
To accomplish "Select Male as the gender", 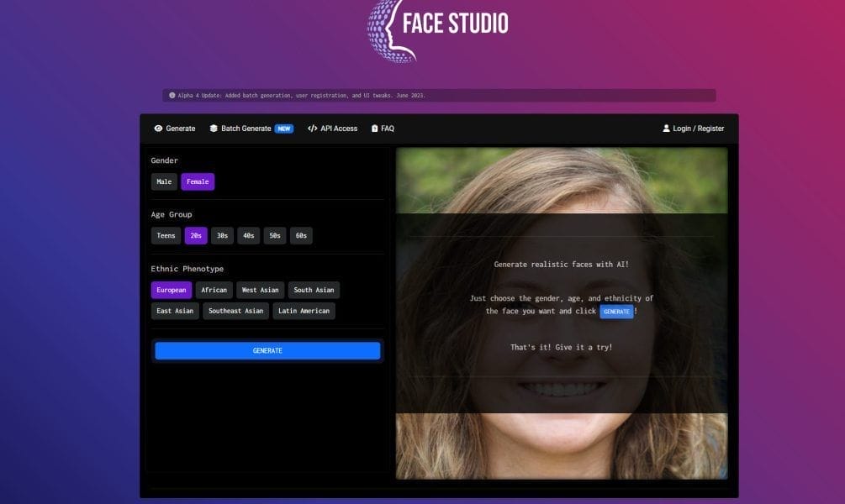I will (x=164, y=181).
